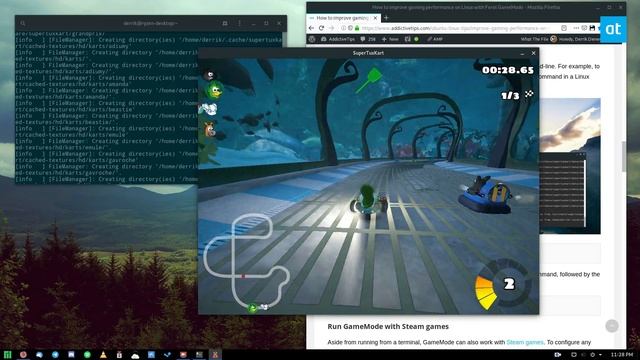This screenshot has width=640, height=360.
Task: Click the taskbar clock showing 11:28 PM
Action: pos(622,355)
